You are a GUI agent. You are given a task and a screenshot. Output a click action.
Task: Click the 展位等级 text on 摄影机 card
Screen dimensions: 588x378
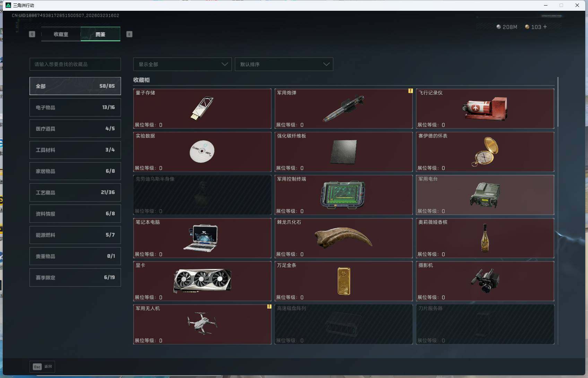pyautogui.click(x=431, y=297)
